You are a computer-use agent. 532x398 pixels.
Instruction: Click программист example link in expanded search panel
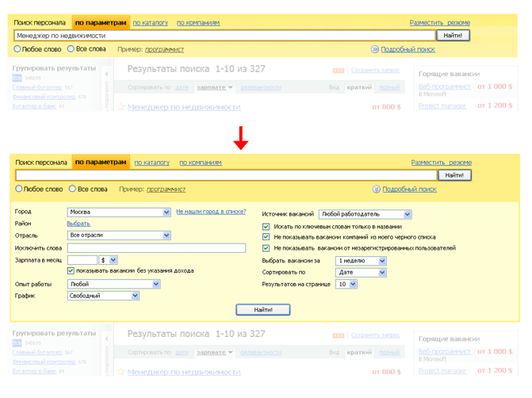coord(166,189)
